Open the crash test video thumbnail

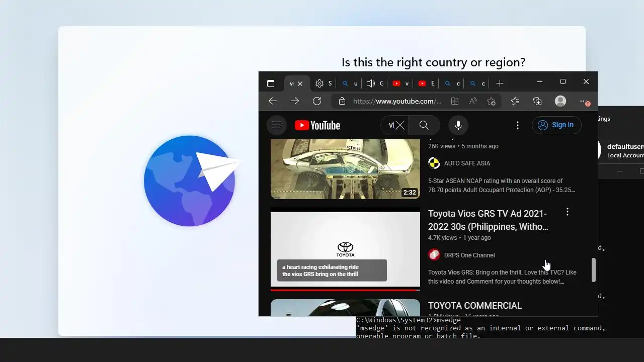coord(345,169)
